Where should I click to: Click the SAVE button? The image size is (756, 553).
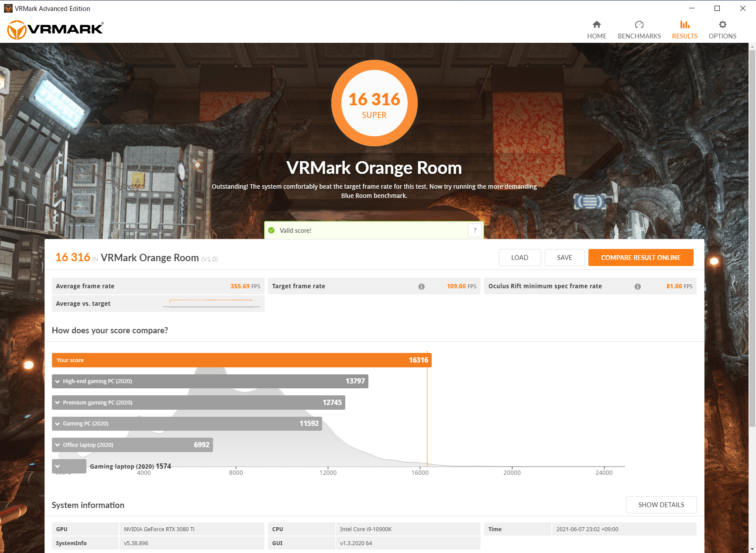pos(564,258)
